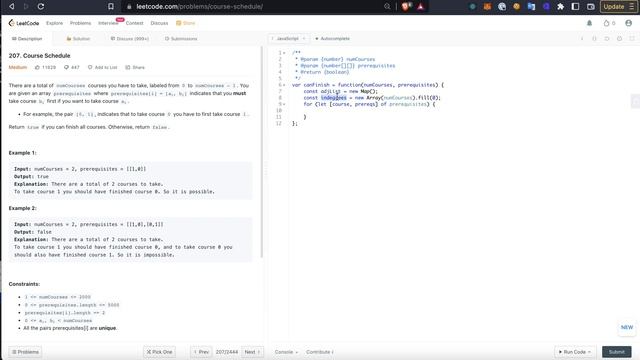
Task: Switch to the Description tab
Action: tap(27, 39)
